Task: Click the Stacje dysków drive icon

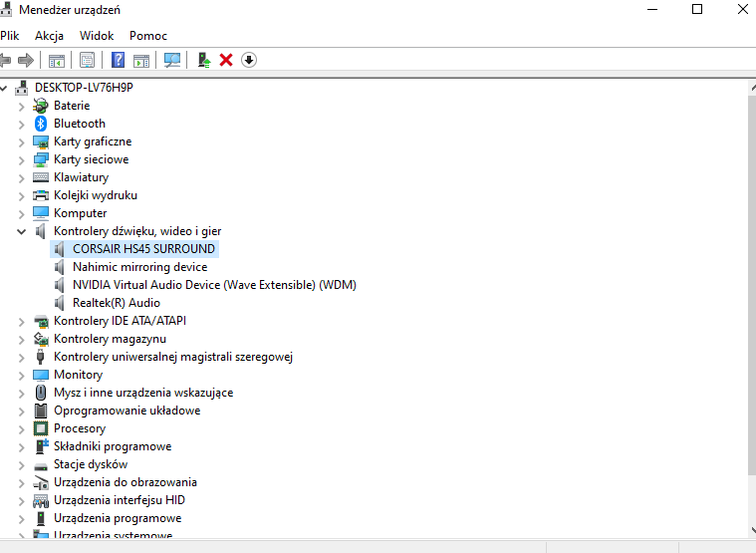Action: [41, 465]
